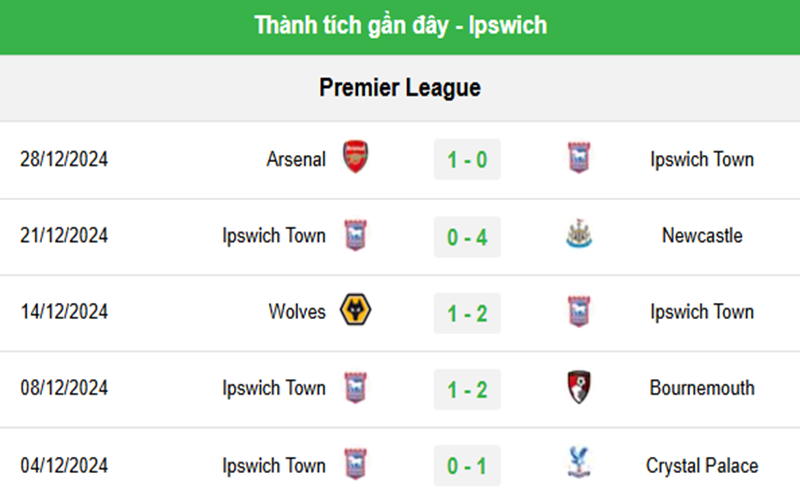Click Ipswich Town crest in Bournemouth match row
This screenshot has width=800, height=500.
coord(355,387)
